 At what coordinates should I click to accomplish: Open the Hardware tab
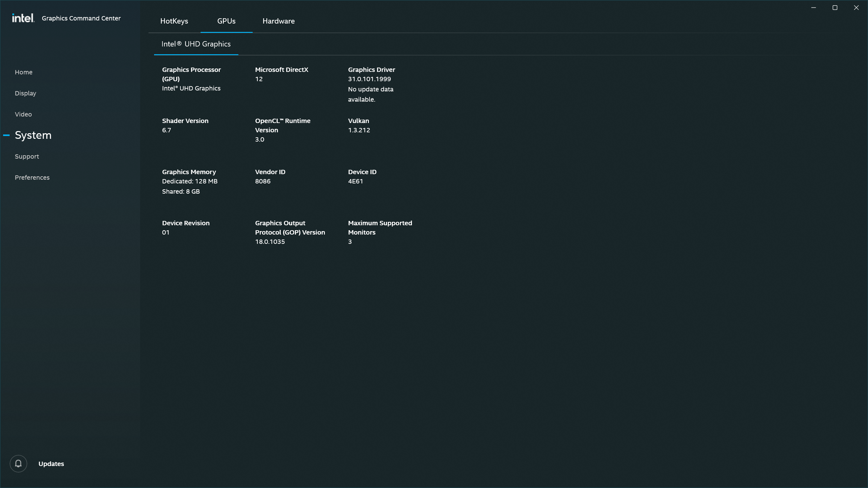[278, 21]
